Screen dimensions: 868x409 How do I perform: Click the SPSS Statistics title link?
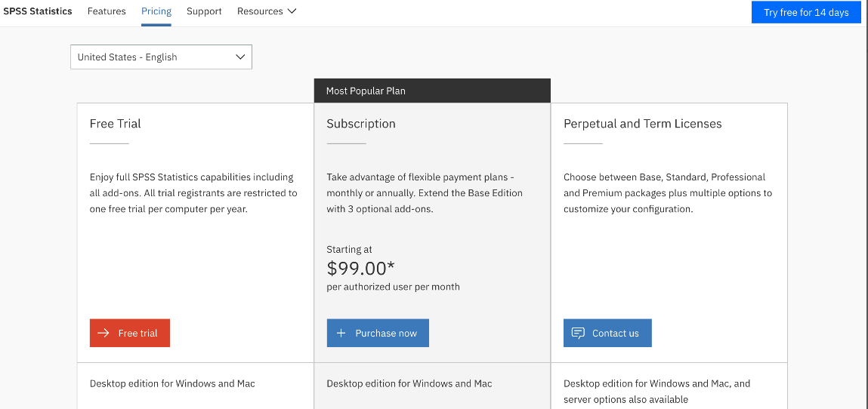pyautogui.click(x=38, y=11)
